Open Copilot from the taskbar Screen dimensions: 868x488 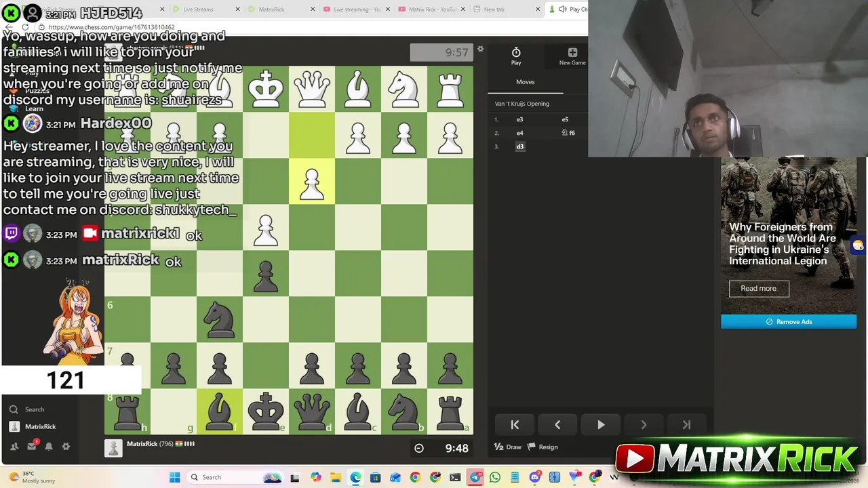pyautogui.click(x=315, y=477)
